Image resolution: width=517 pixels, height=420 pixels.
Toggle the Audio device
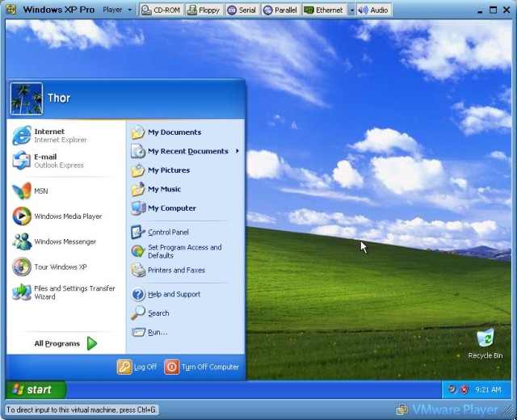(x=373, y=10)
